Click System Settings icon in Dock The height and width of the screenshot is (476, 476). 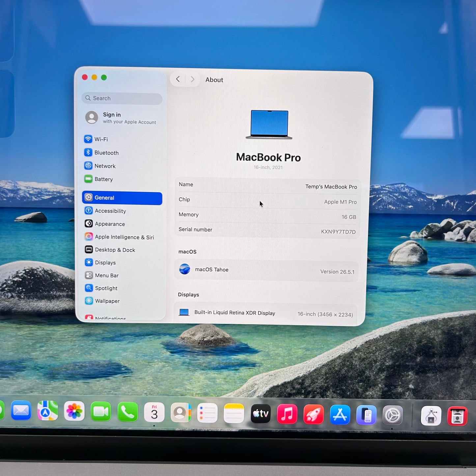pos(393,415)
